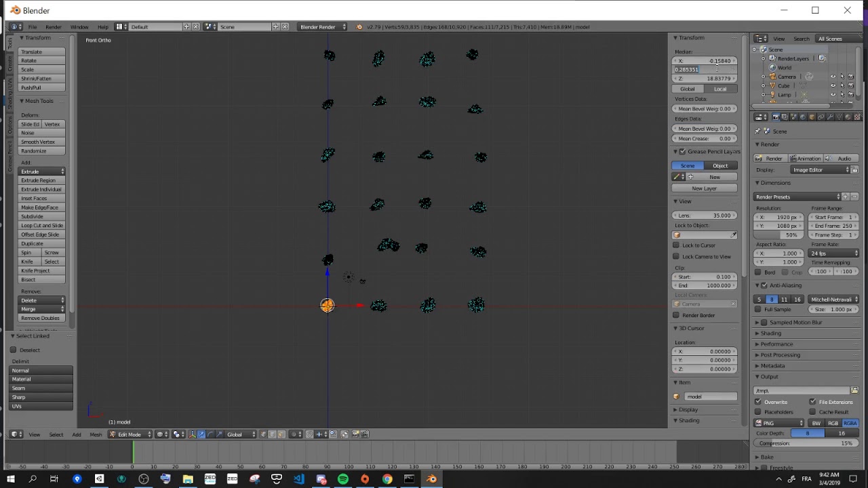Switch to edge select mode icon
Screen dimensions: 868x488
[273, 434]
